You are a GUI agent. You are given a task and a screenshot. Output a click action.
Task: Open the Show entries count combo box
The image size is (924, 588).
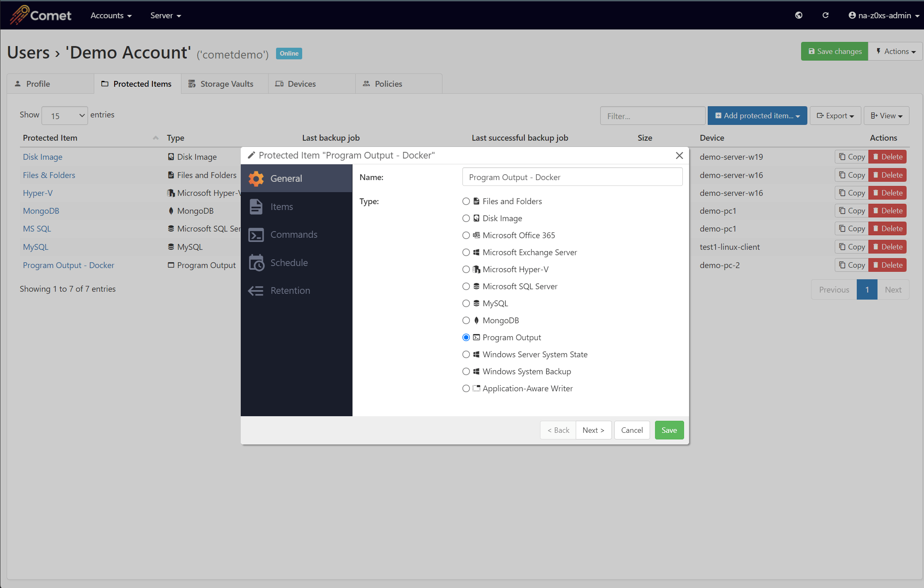(x=65, y=116)
